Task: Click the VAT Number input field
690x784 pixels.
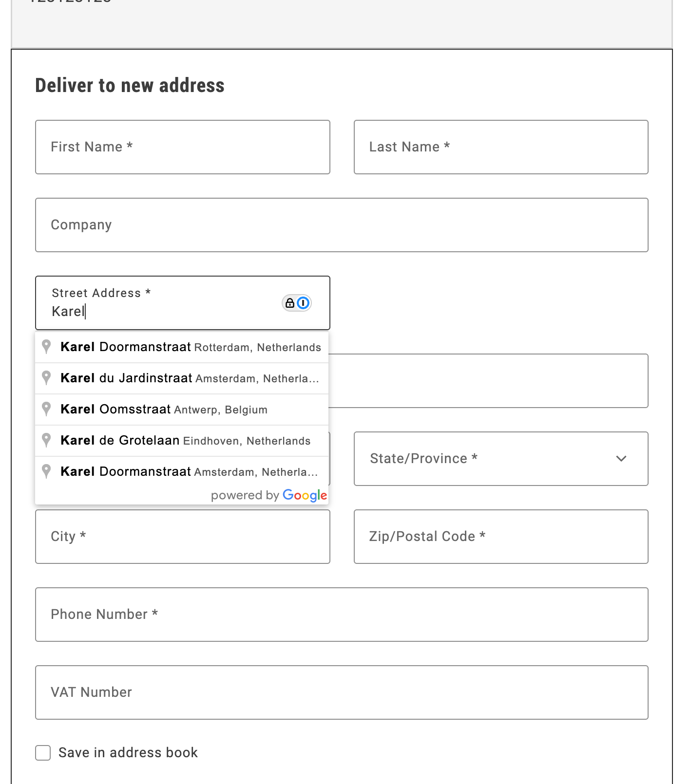Action: click(341, 692)
